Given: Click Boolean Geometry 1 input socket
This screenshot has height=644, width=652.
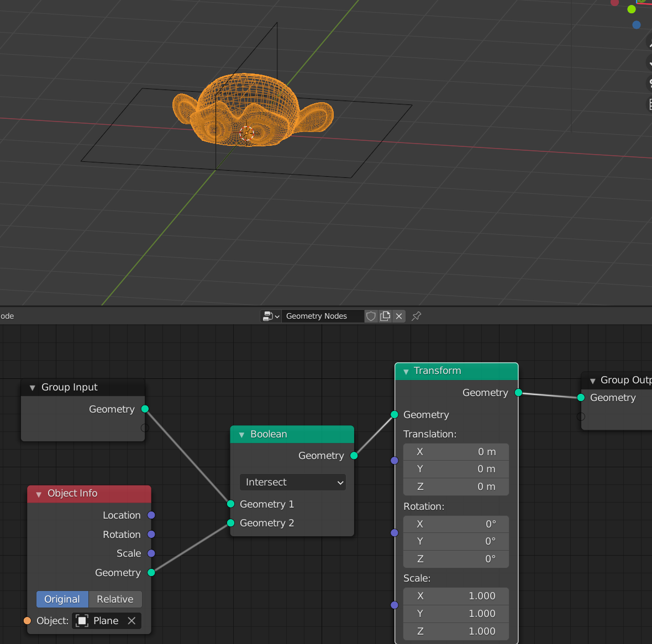Looking at the screenshot, I should coord(231,504).
